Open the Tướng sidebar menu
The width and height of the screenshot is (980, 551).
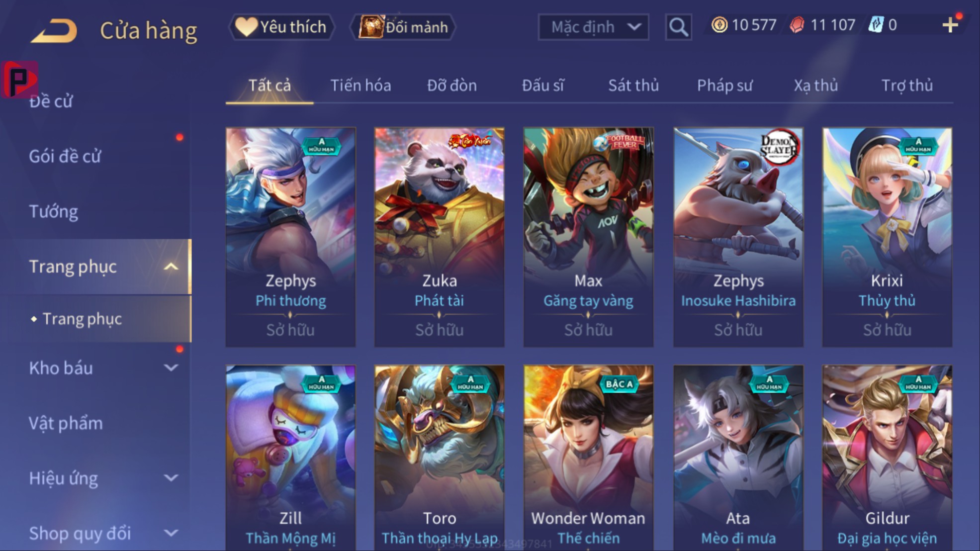point(53,212)
